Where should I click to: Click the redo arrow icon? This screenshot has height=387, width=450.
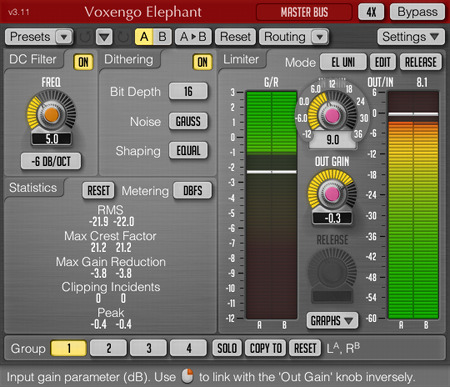(123, 37)
